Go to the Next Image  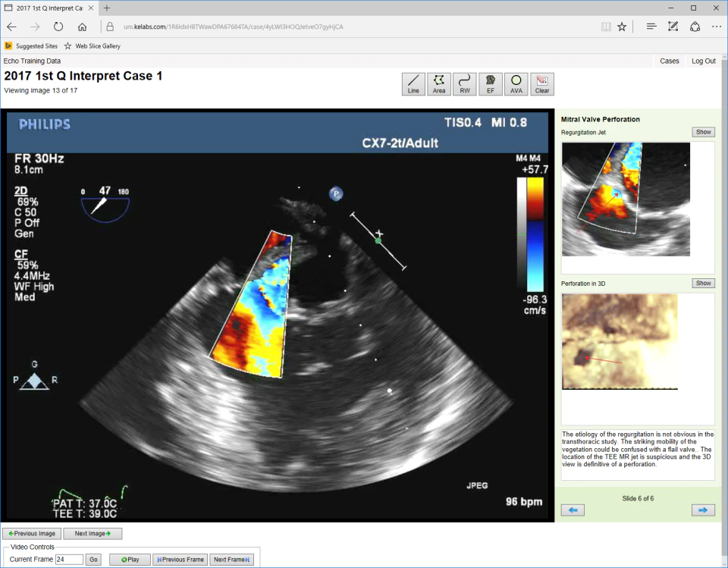tap(93, 534)
